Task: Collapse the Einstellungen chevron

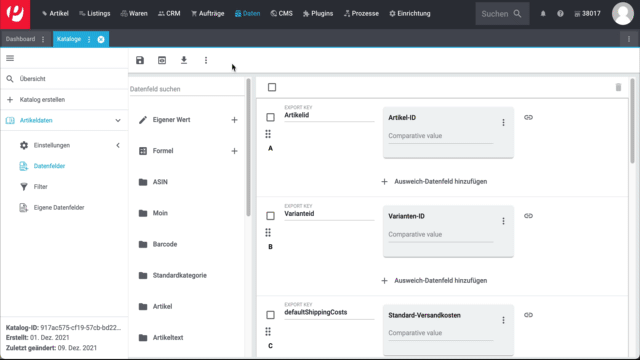Action: click(118, 145)
